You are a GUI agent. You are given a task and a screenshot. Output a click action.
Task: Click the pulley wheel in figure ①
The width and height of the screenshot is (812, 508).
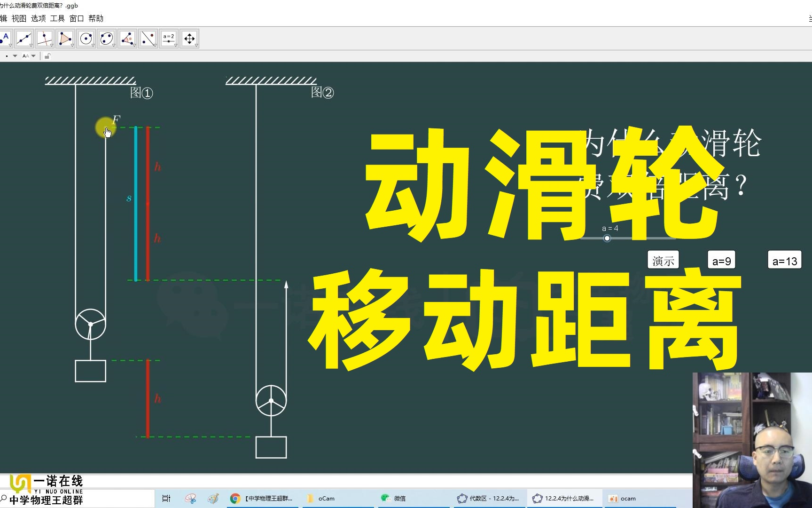(90, 324)
